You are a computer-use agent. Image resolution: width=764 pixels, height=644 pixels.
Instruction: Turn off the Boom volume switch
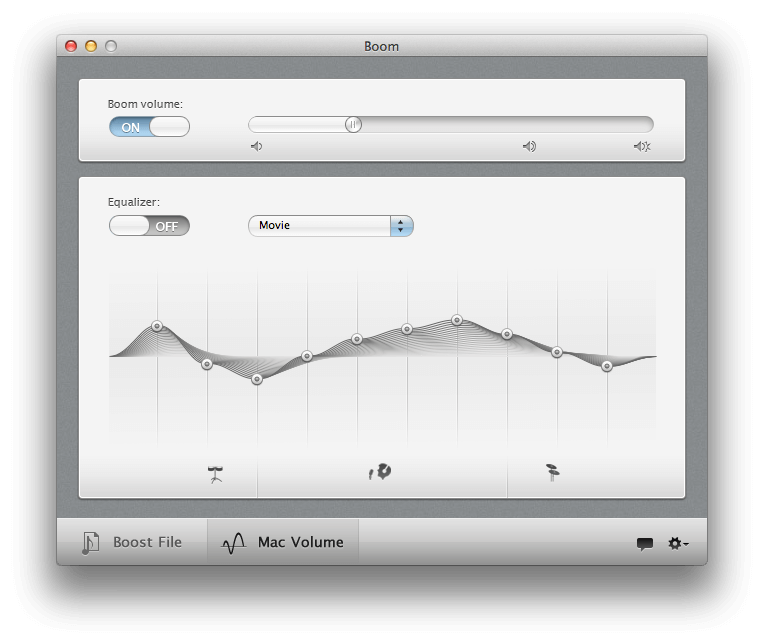tap(149, 127)
